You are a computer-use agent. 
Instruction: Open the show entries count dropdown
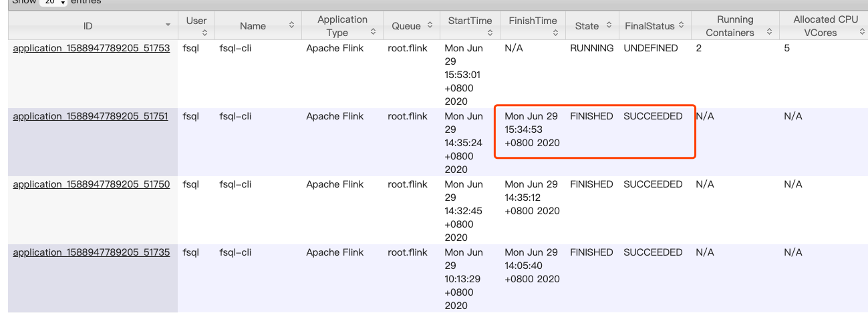[54, 3]
